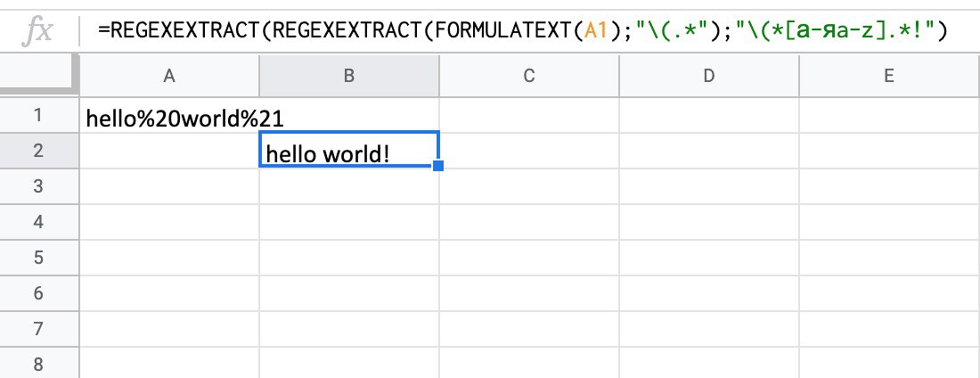Viewport: 980px width, 378px height.
Task: Click inside the formula bar text
Action: (522, 29)
